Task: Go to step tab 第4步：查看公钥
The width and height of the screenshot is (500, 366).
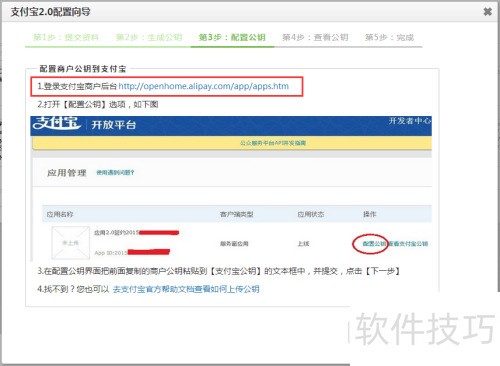Action: (x=315, y=37)
